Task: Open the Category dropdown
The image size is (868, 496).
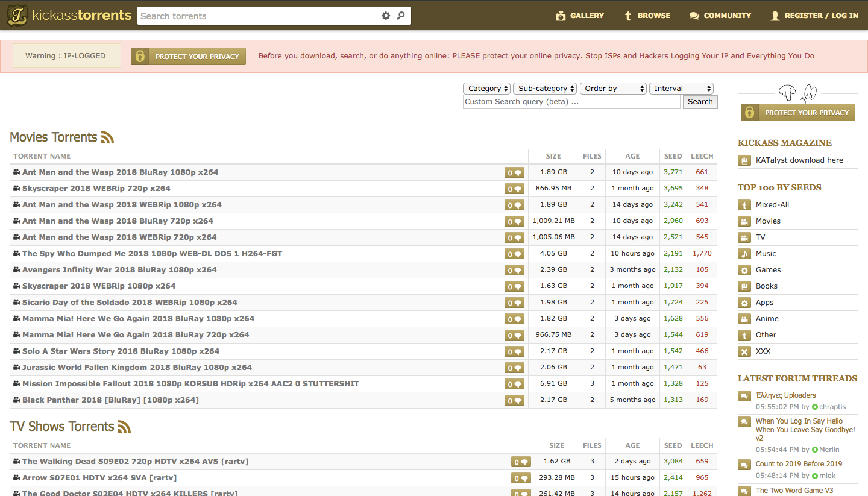Action: [487, 89]
